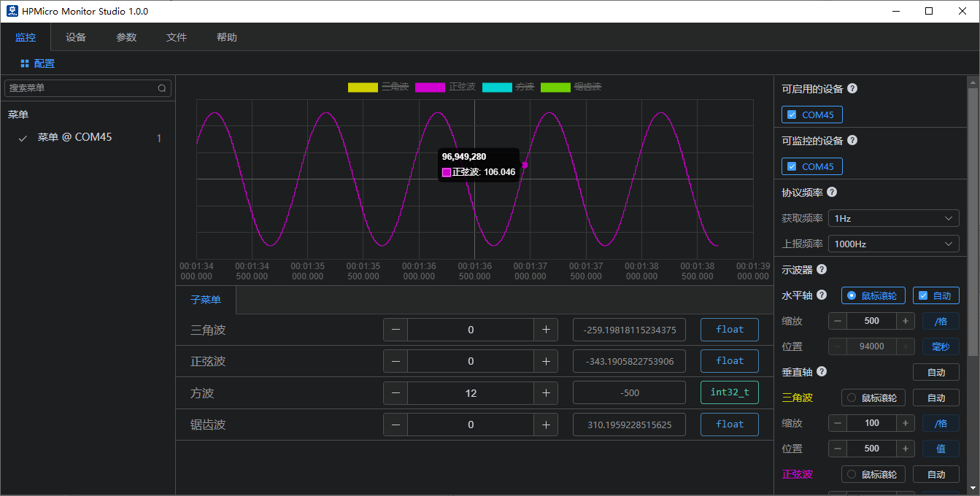Click the /格 button for horizontal zoom
Viewport: 980px width, 496px height.
(941, 321)
